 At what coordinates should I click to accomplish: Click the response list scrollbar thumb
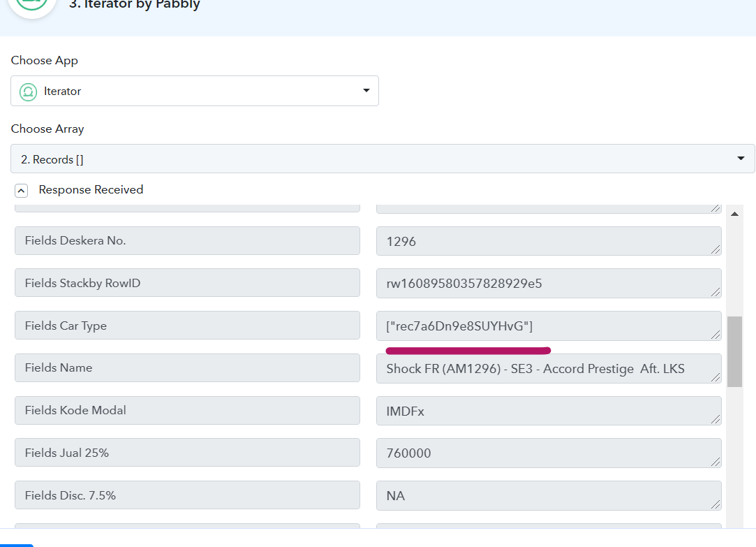click(734, 351)
